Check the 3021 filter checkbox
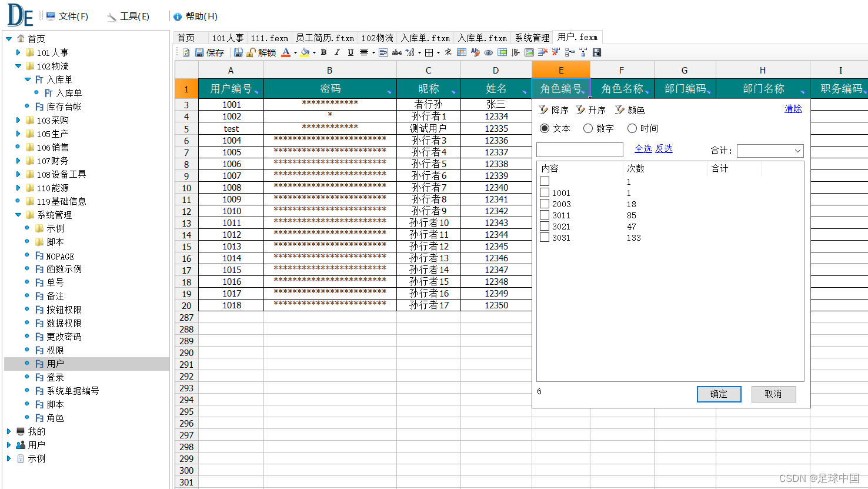Image resolution: width=868 pixels, height=489 pixels. tap(545, 226)
